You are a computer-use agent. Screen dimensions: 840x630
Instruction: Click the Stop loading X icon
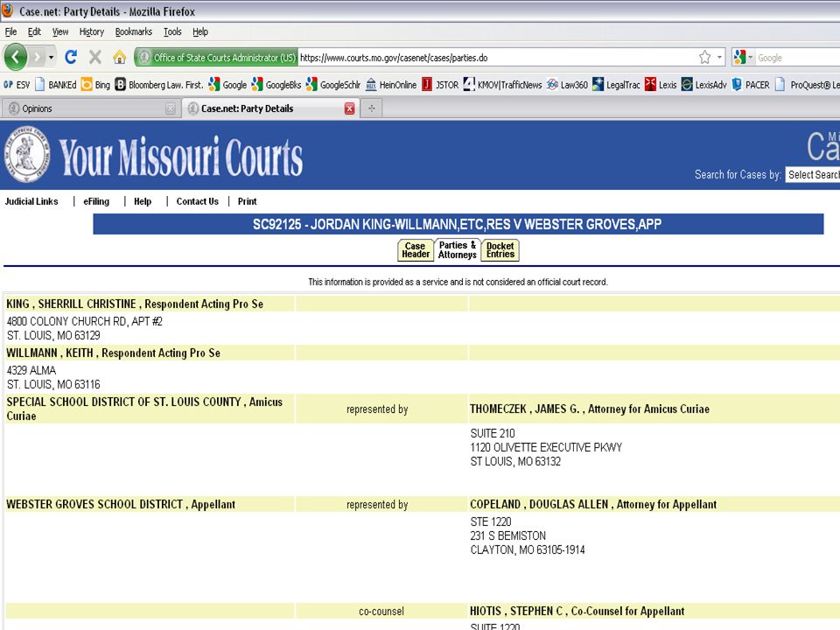click(x=95, y=57)
